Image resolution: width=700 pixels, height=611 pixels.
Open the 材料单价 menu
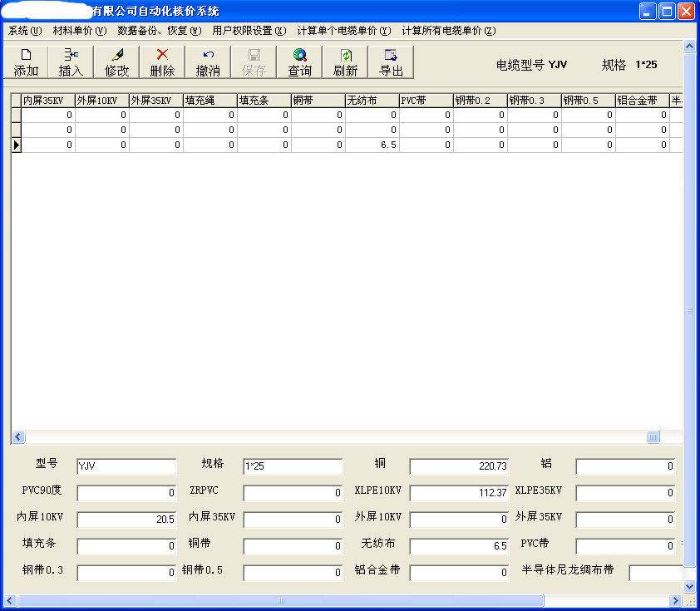pyautogui.click(x=79, y=31)
